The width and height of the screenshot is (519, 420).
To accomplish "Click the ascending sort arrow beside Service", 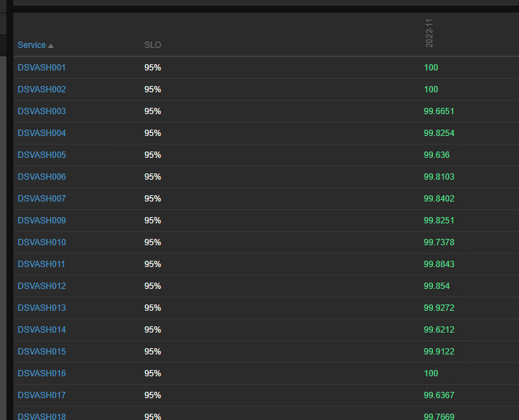I will tap(51, 46).
